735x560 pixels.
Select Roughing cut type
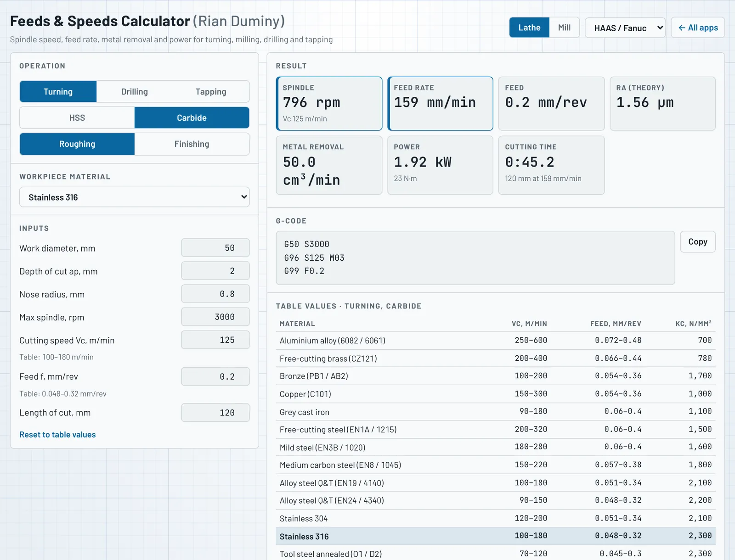pos(77,144)
